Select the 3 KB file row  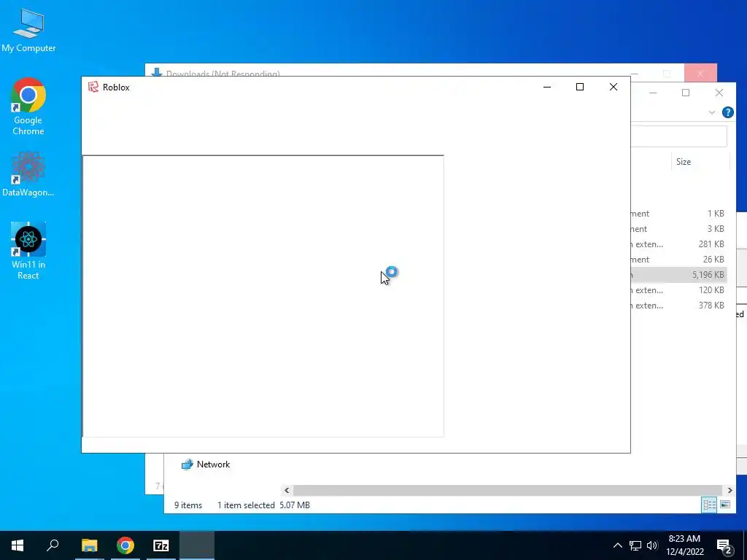coord(678,229)
